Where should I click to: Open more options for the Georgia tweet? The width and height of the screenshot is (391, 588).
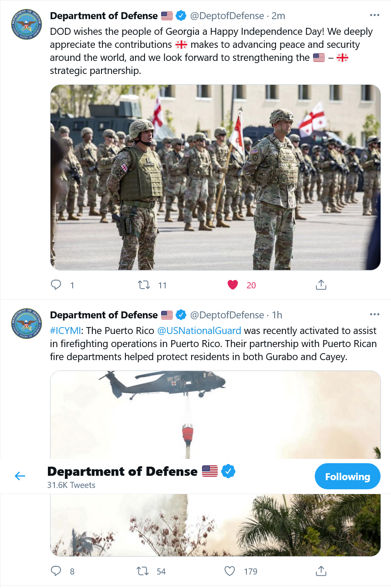(x=374, y=15)
